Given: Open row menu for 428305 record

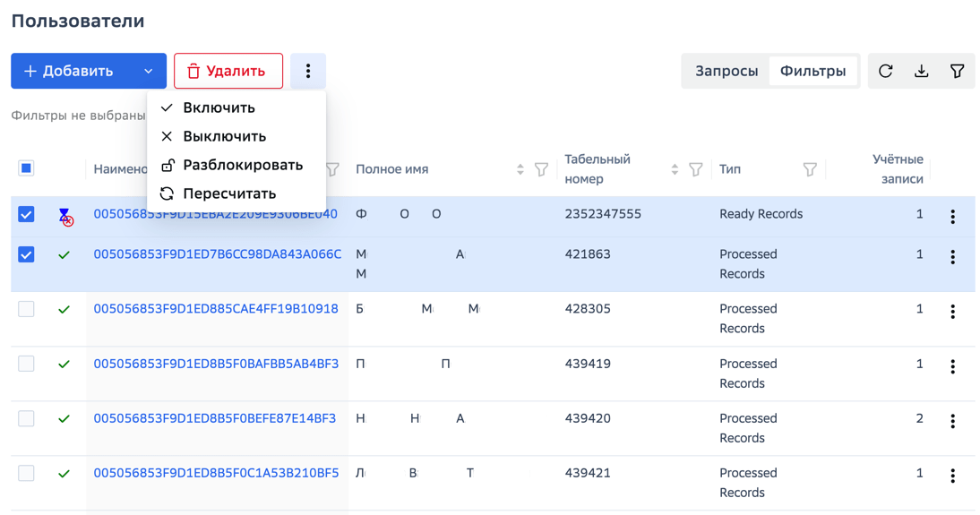Looking at the screenshot, I should 952,312.
